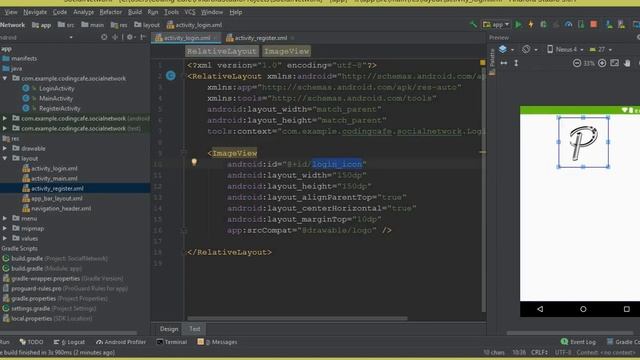Viewport: 640px width, 360px height.
Task: Click the collapse all icon in Project panel
Action: click(116, 37)
